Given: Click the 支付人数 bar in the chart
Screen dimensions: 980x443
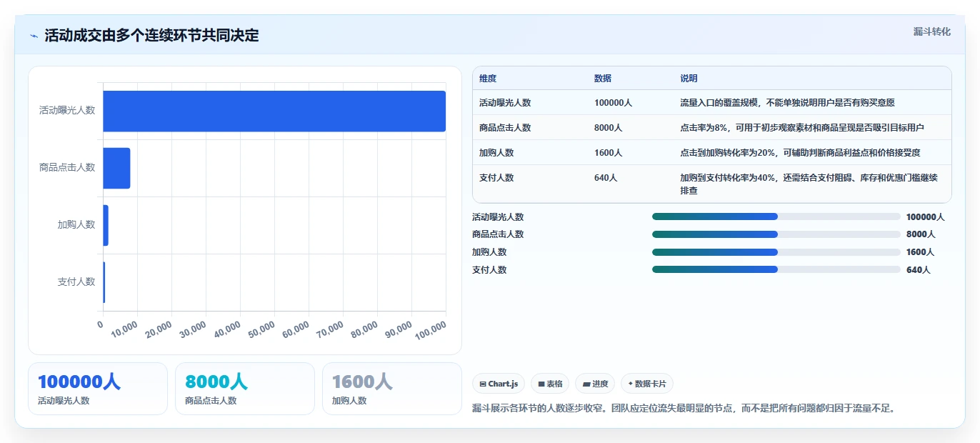Looking at the screenshot, I should pyautogui.click(x=104, y=282).
